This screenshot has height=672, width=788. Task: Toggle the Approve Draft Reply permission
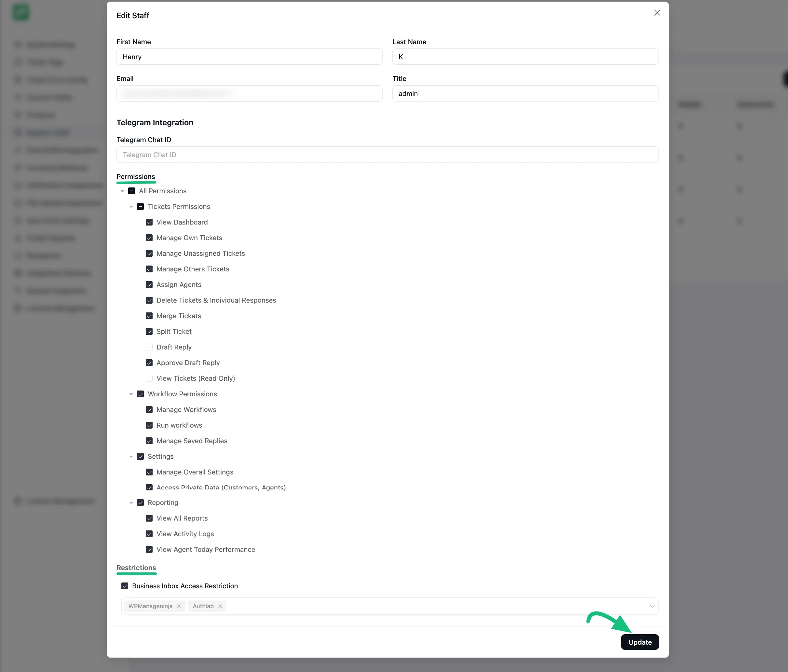(x=149, y=363)
